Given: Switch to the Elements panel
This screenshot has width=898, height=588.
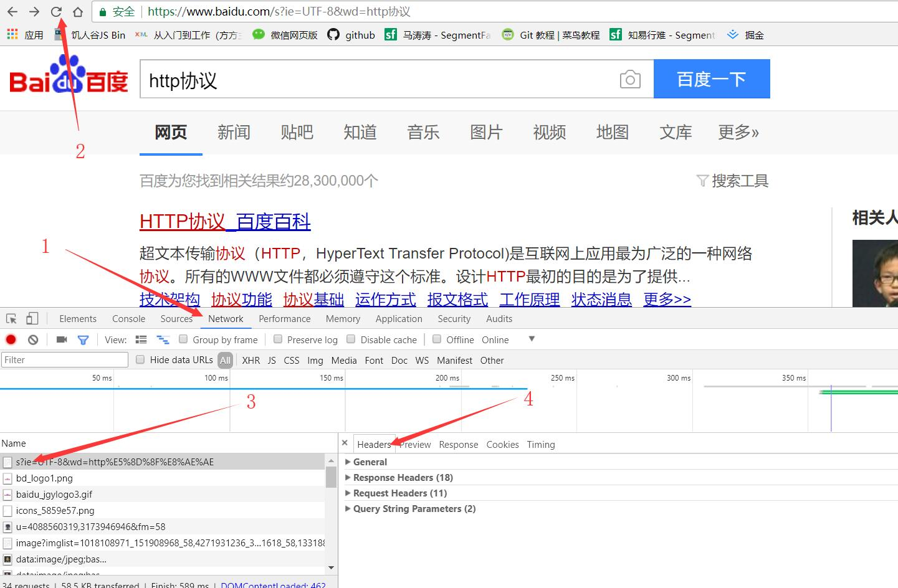Looking at the screenshot, I should click(x=78, y=319).
